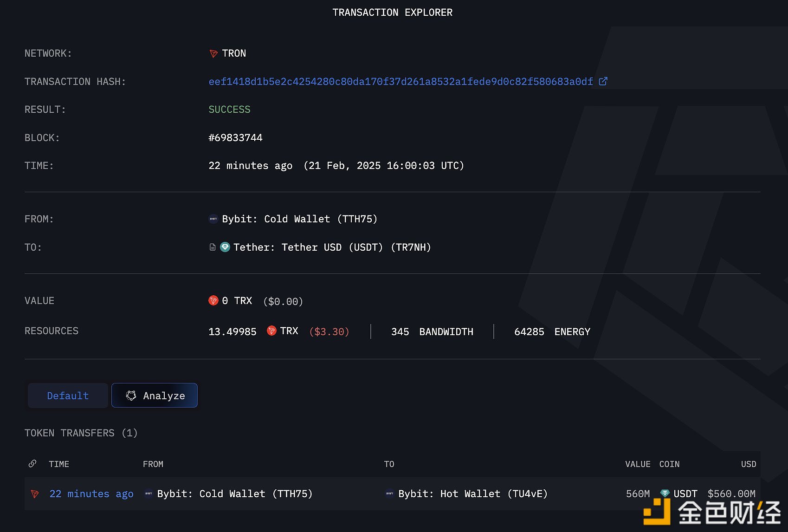Screen dimensions: 788x532
Task: Switch to the Analyze view tab
Action: coord(155,396)
